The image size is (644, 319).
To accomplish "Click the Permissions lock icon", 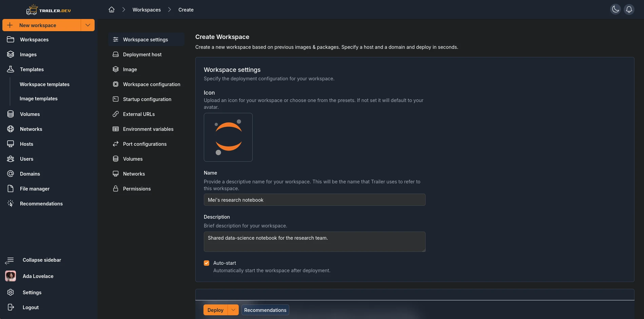I will (x=116, y=188).
